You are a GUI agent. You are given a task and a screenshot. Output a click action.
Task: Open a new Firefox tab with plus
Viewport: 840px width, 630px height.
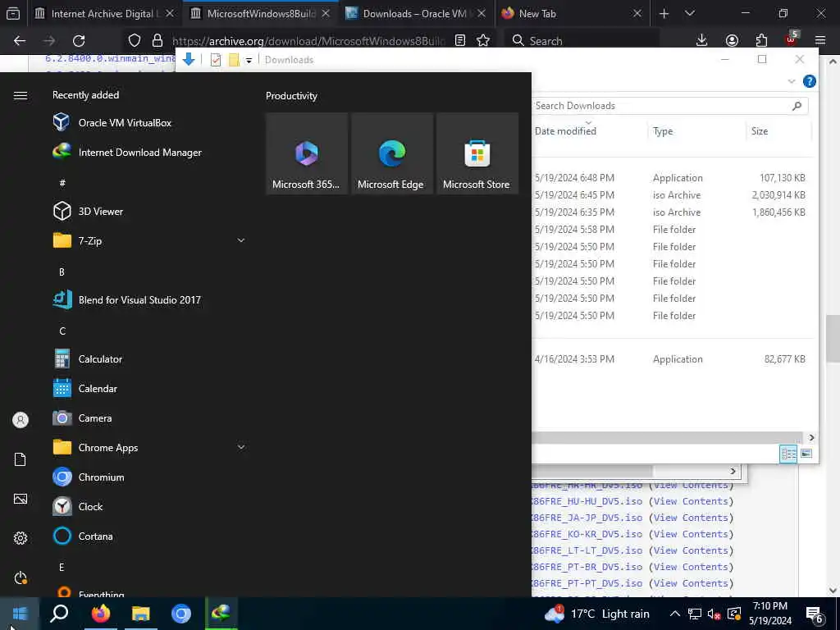coord(664,13)
